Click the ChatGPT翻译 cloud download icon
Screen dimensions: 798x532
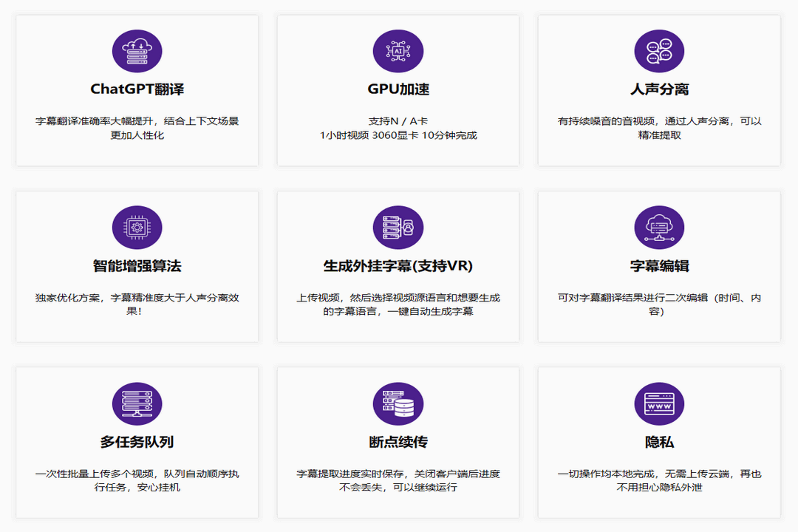(x=137, y=50)
